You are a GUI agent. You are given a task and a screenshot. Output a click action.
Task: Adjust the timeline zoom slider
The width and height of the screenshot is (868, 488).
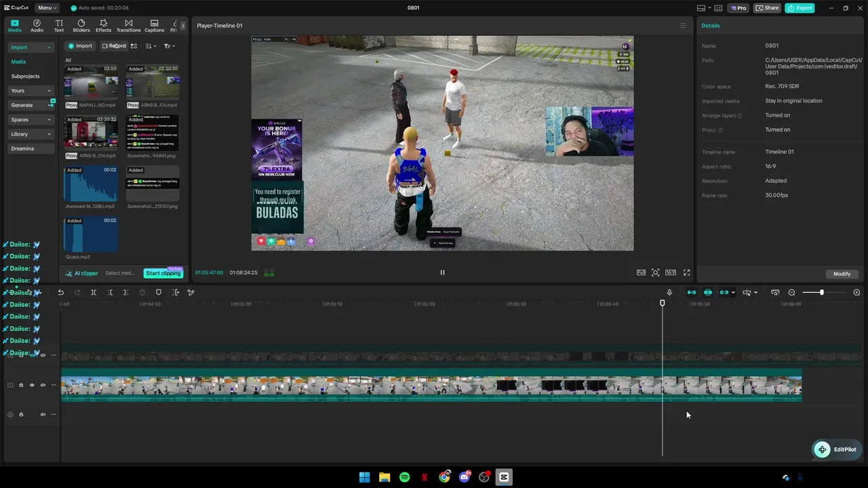tap(822, 292)
